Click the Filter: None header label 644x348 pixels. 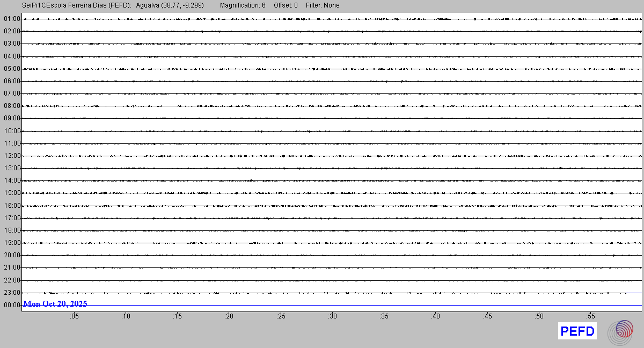click(323, 5)
